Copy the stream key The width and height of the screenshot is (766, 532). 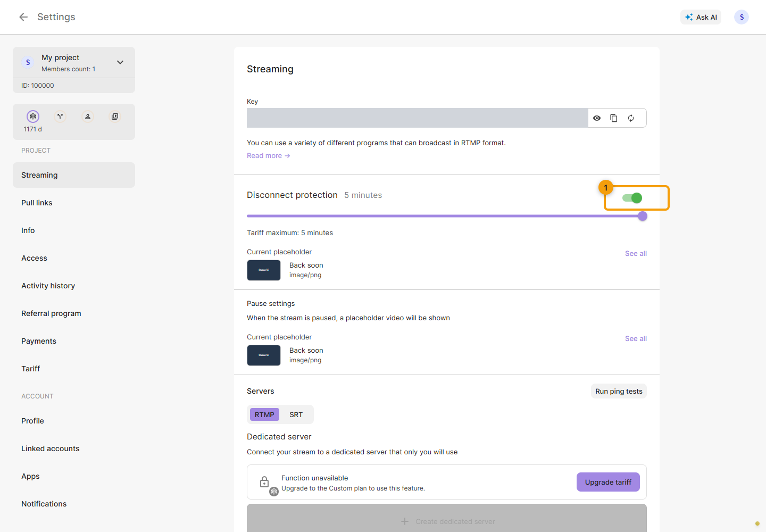[x=614, y=118]
